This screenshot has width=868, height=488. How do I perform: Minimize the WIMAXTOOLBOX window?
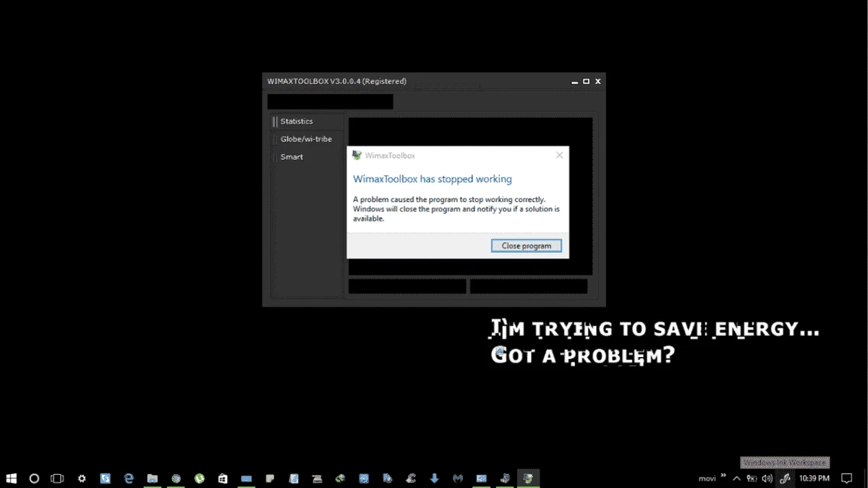[574, 81]
